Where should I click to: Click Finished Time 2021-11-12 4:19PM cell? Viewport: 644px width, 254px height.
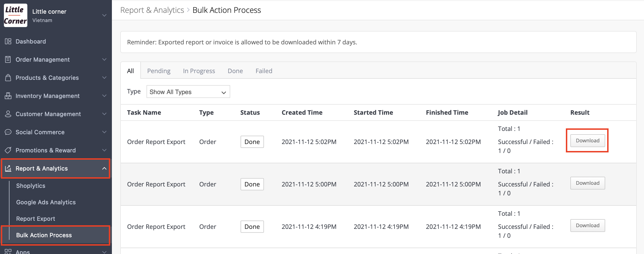(453, 227)
